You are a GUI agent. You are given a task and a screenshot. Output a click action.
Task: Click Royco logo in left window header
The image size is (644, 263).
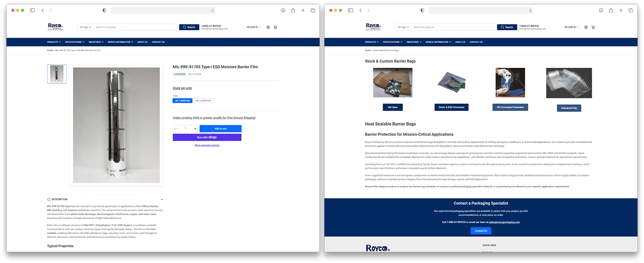click(55, 27)
